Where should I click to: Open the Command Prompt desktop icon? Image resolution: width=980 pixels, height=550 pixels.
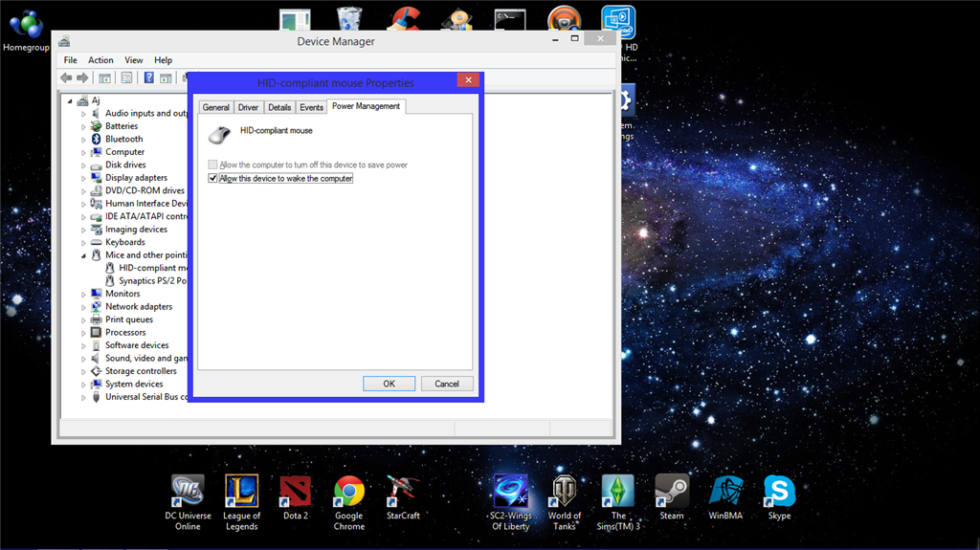(x=510, y=19)
